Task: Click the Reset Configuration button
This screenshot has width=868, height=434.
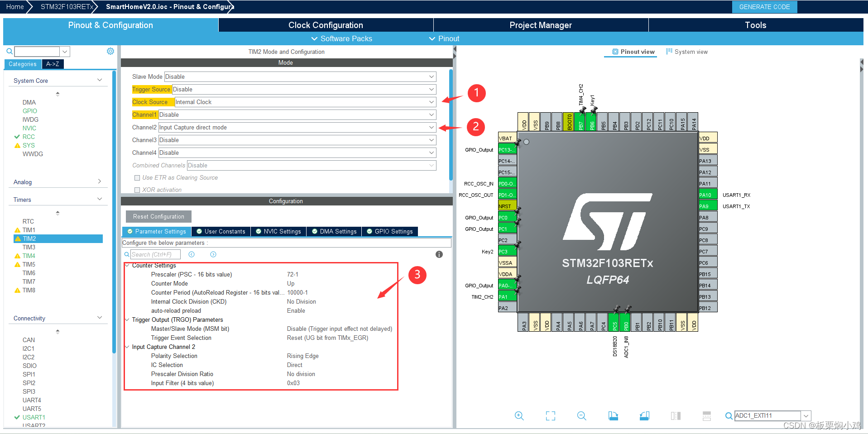Action: tap(158, 216)
